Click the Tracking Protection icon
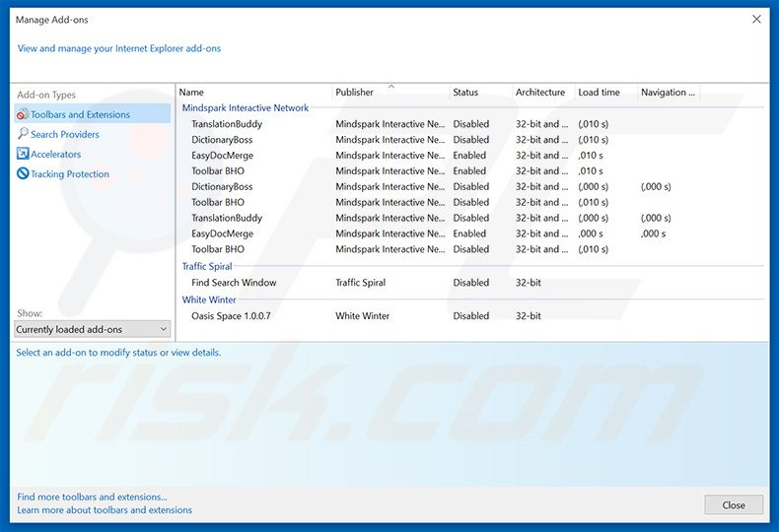This screenshot has width=779, height=532. point(23,173)
